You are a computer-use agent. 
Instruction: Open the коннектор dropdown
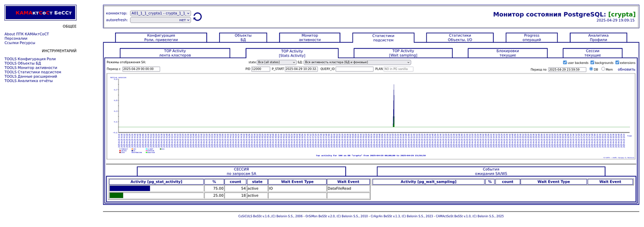pos(160,13)
